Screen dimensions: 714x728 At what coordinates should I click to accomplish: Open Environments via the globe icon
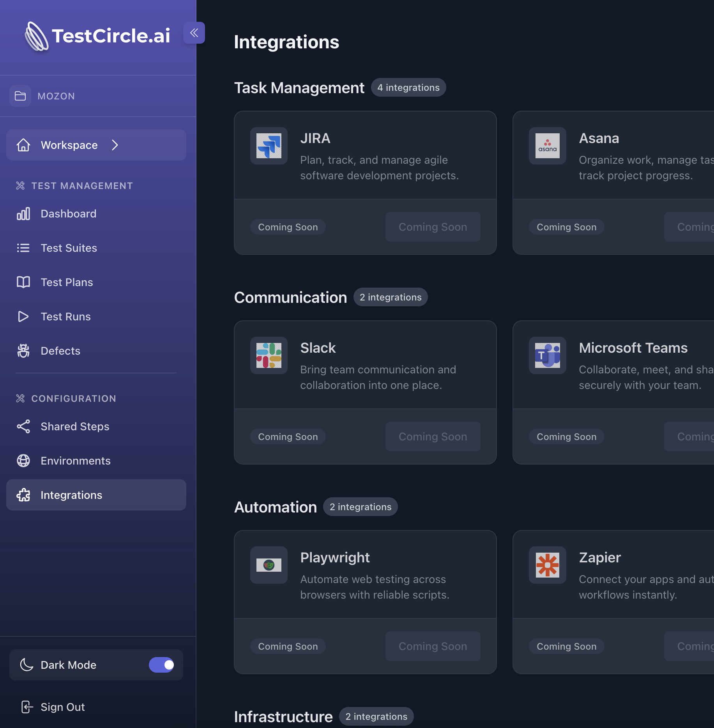tap(23, 461)
